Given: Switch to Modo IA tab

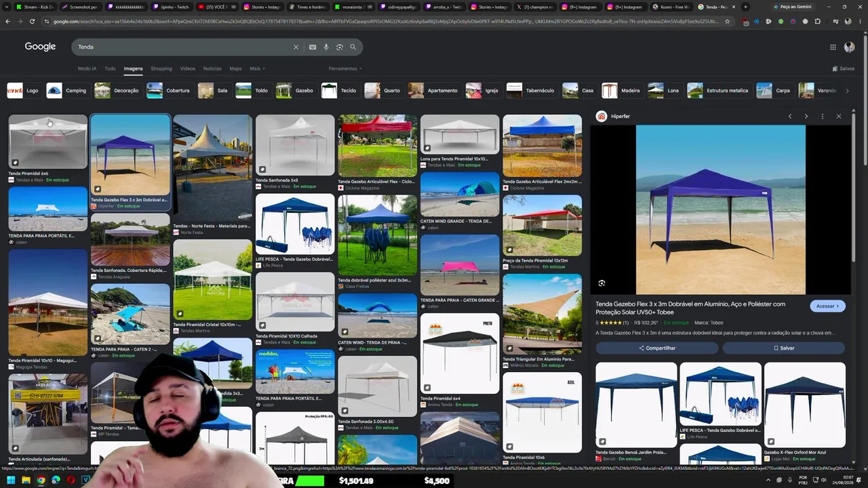Looking at the screenshot, I should pyautogui.click(x=87, y=68).
